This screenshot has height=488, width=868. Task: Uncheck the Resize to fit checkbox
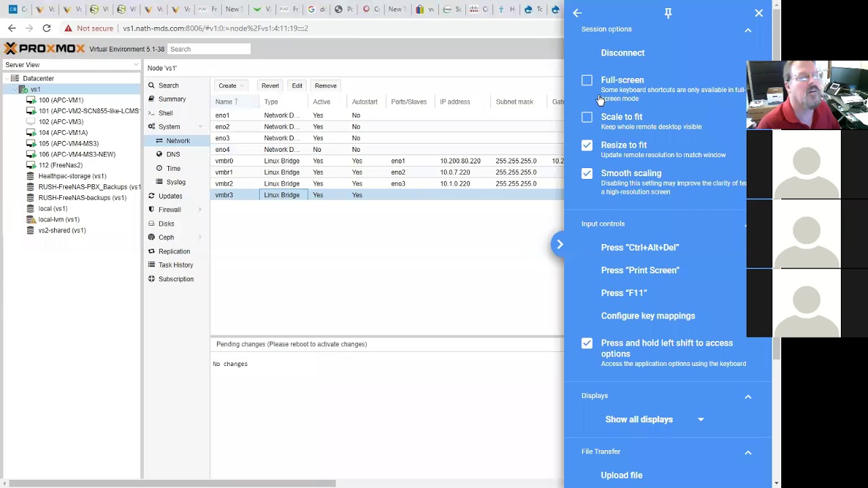[587, 145]
